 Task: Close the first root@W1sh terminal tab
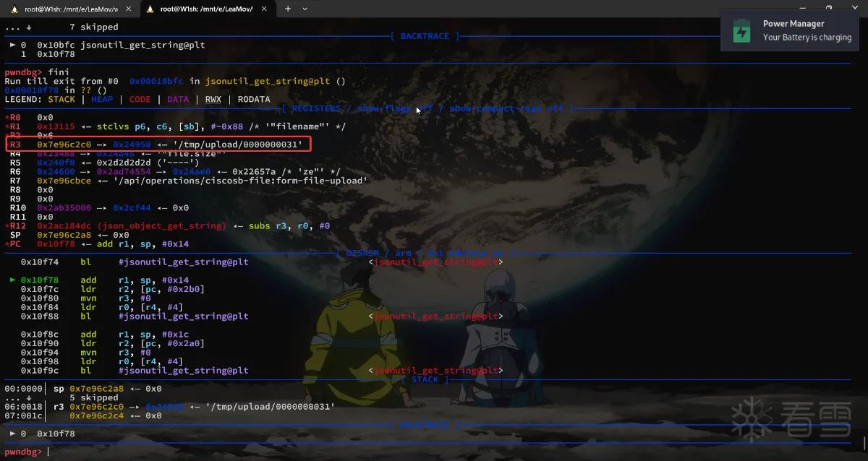click(x=127, y=9)
